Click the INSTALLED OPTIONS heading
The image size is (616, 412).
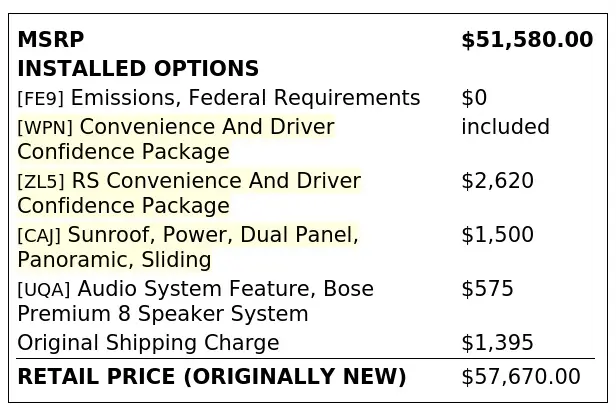(138, 68)
